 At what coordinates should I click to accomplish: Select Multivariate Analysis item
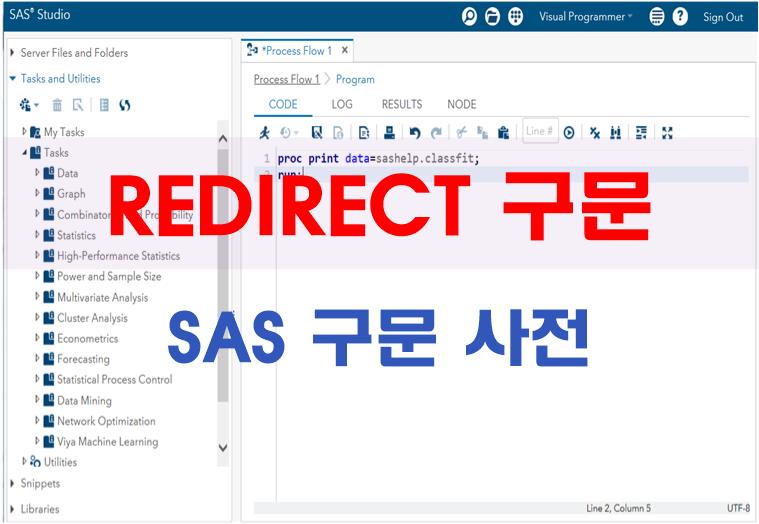[103, 297]
